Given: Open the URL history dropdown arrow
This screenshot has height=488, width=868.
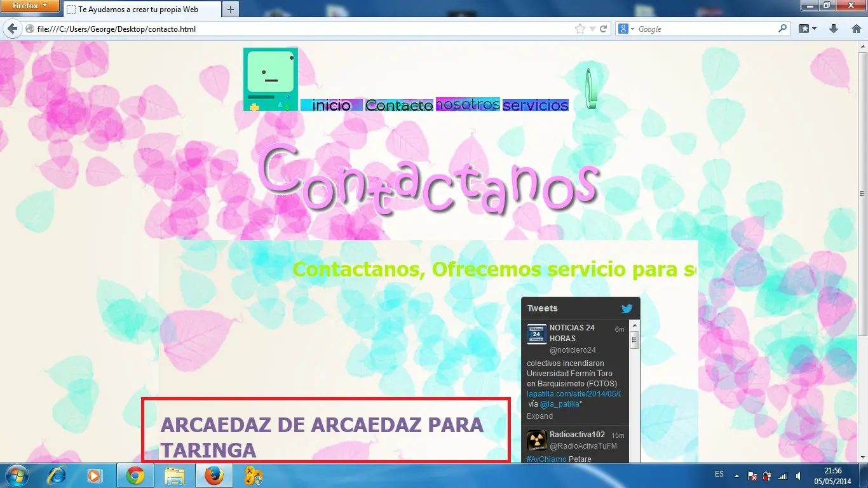Looking at the screenshot, I should click(x=592, y=29).
